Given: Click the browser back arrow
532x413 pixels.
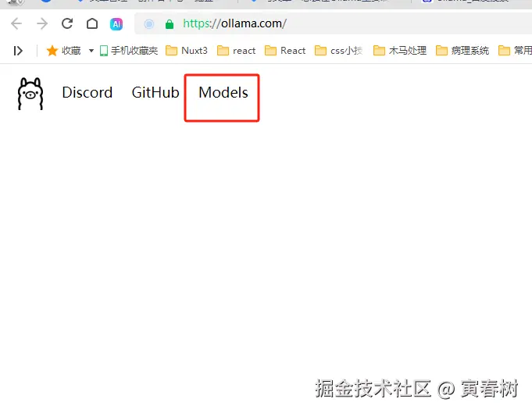Looking at the screenshot, I should (x=16, y=23).
